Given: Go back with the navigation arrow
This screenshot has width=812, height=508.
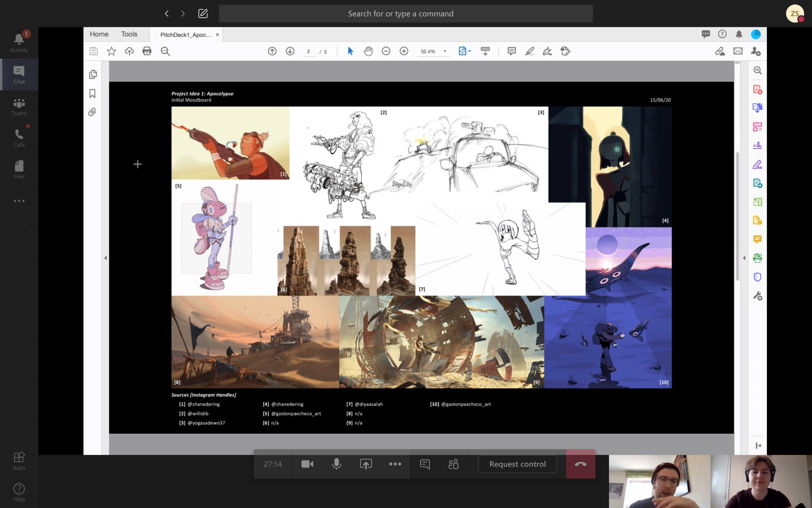Looking at the screenshot, I should click(167, 13).
